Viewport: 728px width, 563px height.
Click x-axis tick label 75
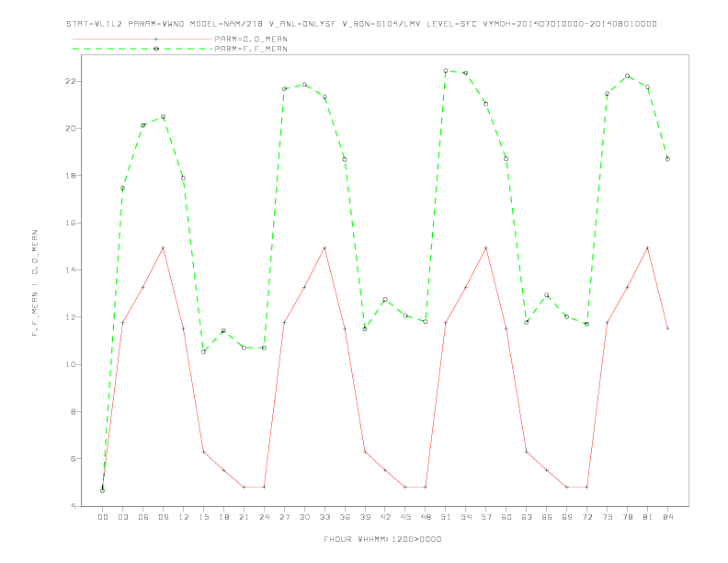click(x=608, y=517)
